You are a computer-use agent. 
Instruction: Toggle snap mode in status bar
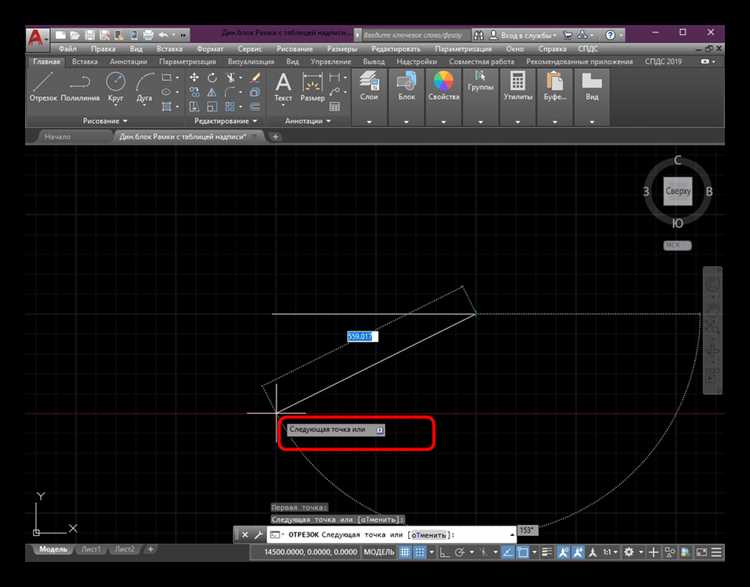tap(419, 552)
